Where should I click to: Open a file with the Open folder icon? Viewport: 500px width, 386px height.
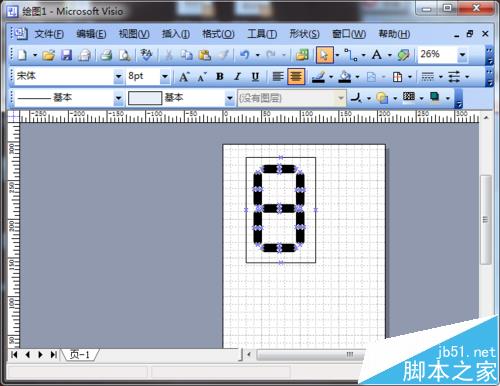tap(49, 55)
